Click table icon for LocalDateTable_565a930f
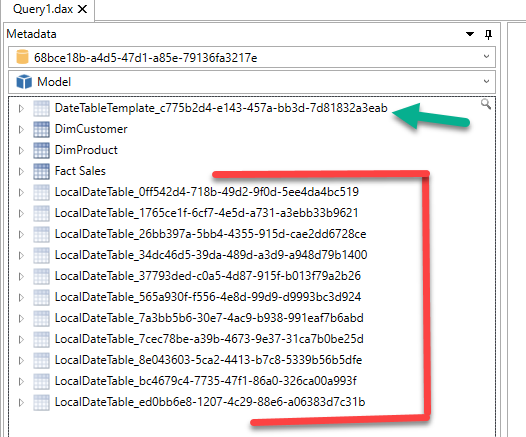This screenshot has height=437, width=526. pyautogui.click(x=42, y=297)
